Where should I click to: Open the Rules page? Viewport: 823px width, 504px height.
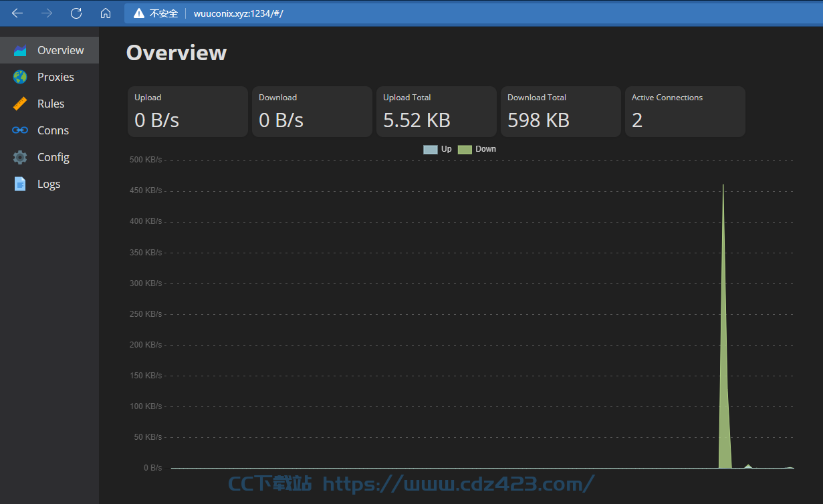tap(49, 104)
